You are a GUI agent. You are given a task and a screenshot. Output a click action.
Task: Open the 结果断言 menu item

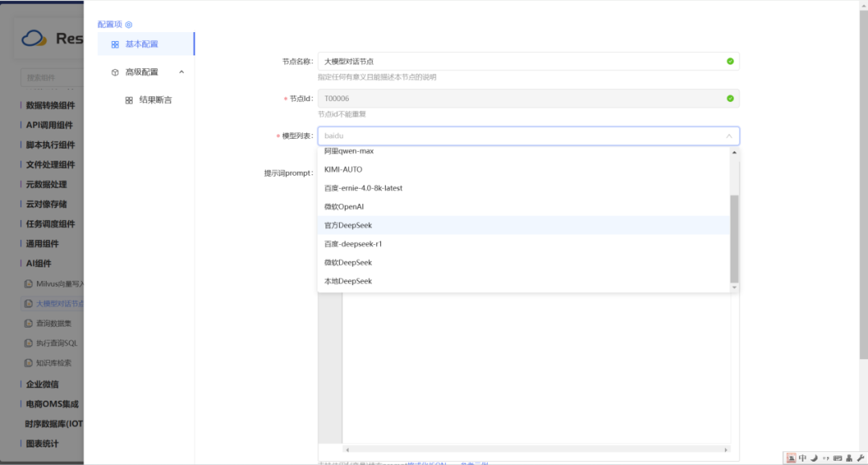(x=155, y=100)
